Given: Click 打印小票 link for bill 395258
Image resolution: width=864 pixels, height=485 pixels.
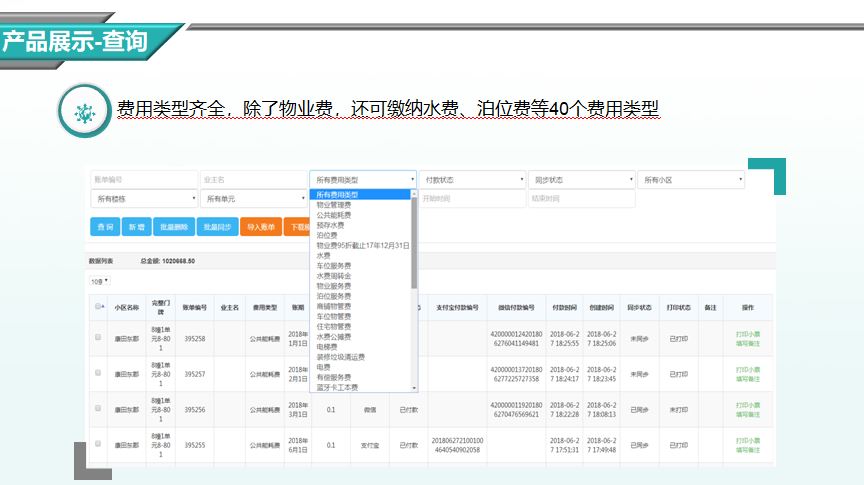Looking at the screenshot, I should click(748, 333).
